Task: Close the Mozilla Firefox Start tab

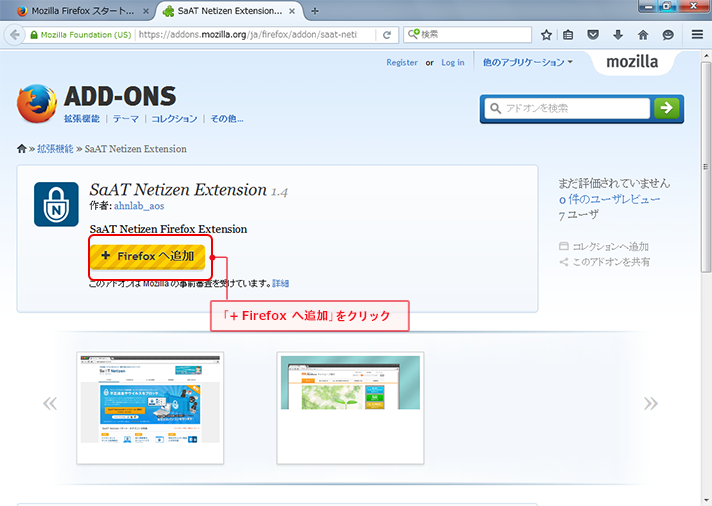Action: 146,11
